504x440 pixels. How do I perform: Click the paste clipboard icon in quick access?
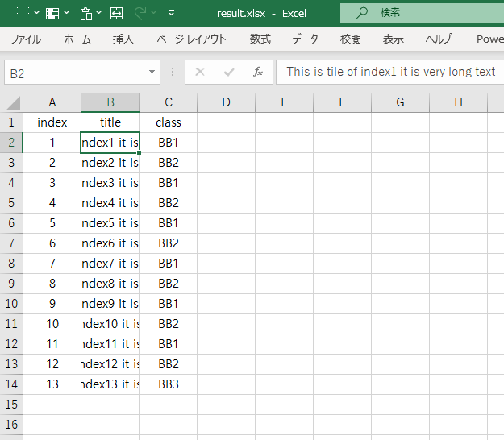pyautogui.click(x=85, y=13)
